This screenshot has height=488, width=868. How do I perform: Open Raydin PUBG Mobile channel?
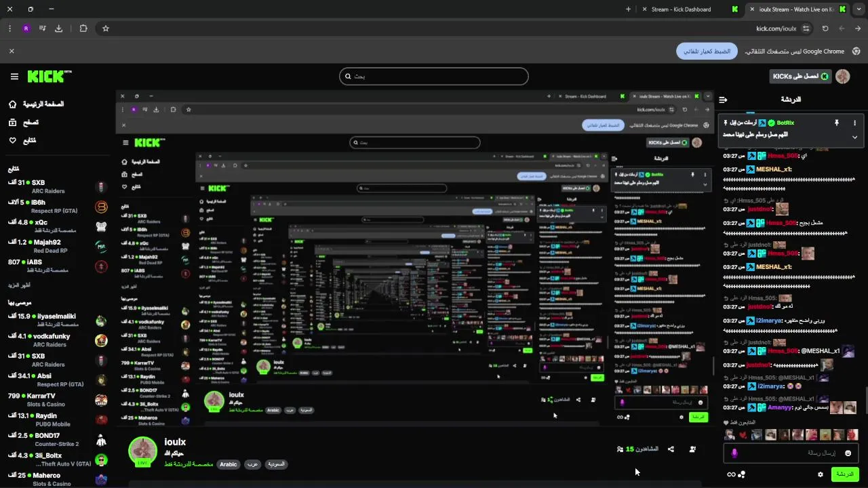click(x=58, y=420)
